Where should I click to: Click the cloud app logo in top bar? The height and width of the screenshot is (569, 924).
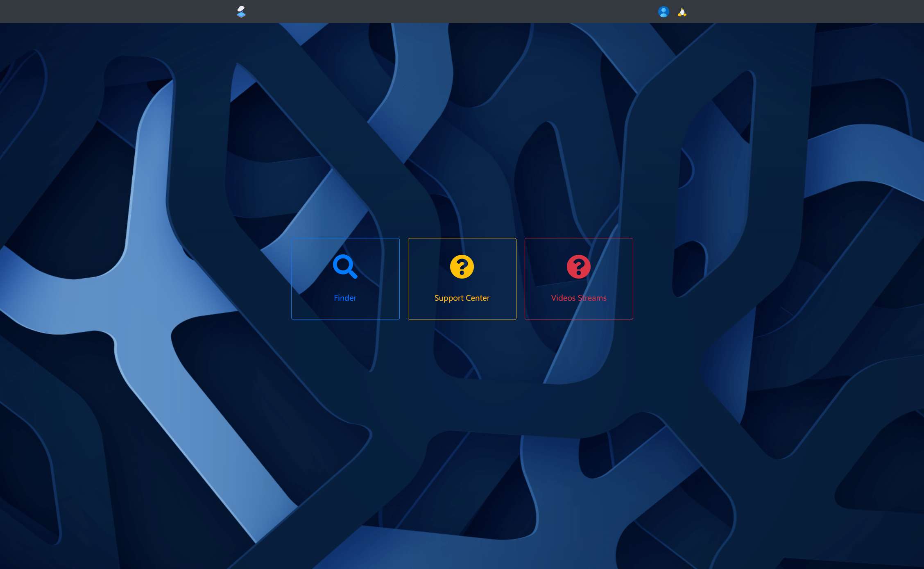[241, 11]
